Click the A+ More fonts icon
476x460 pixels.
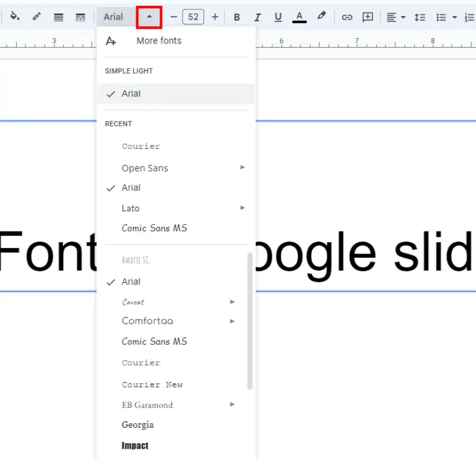point(111,41)
